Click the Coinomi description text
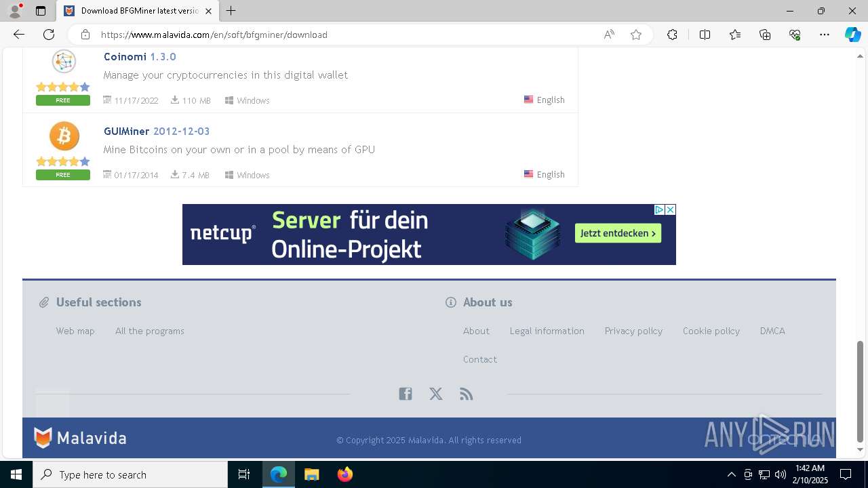The height and width of the screenshot is (488, 868). (226, 75)
